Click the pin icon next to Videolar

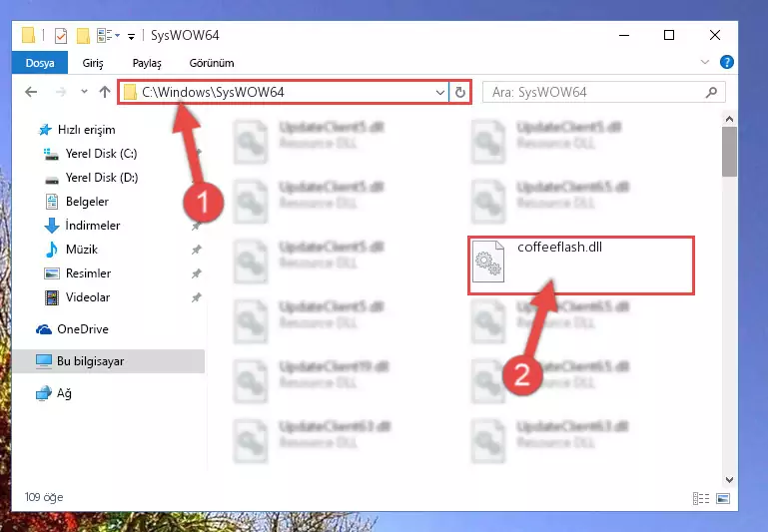click(196, 297)
